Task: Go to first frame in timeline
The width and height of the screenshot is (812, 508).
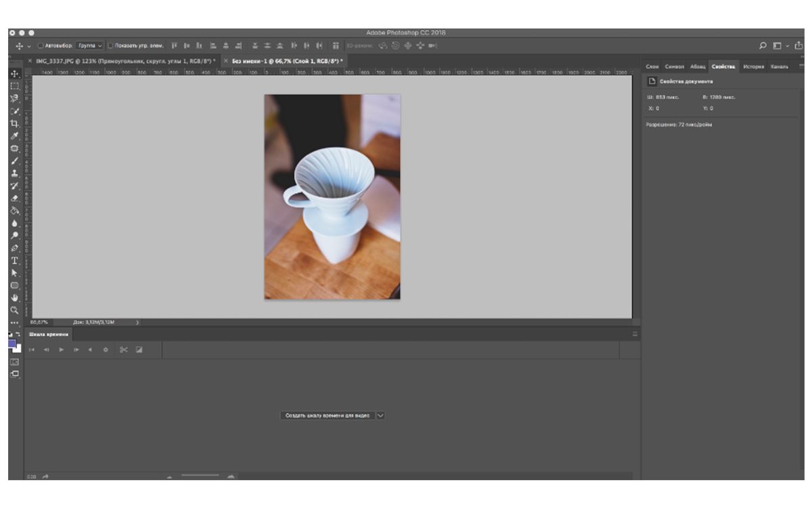Action: (x=32, y=350)
